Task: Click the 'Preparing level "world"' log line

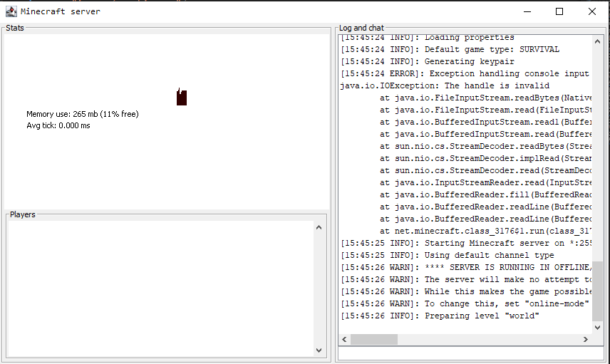Action: coord(440,316)
